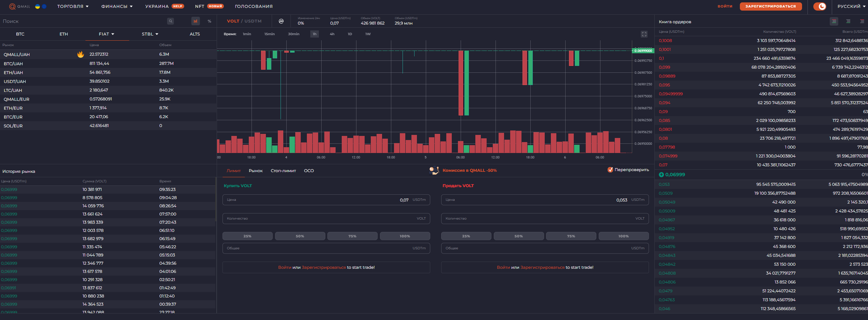Click the Зарегистрироваться button

click(770, 6)
